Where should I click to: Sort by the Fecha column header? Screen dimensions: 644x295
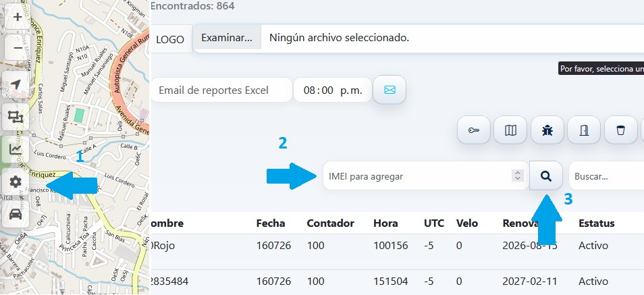click(271, 223)
